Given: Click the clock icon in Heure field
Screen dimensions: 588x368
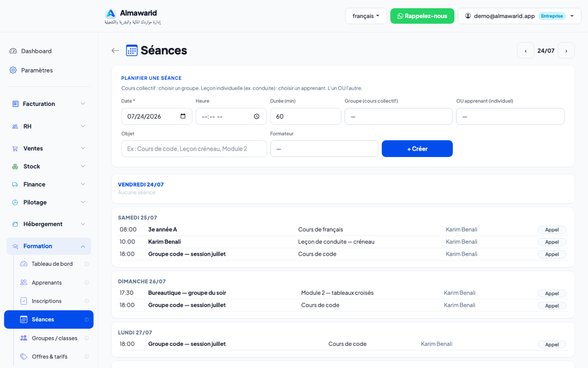Looking at the screenshot, I should click(257, 116).
